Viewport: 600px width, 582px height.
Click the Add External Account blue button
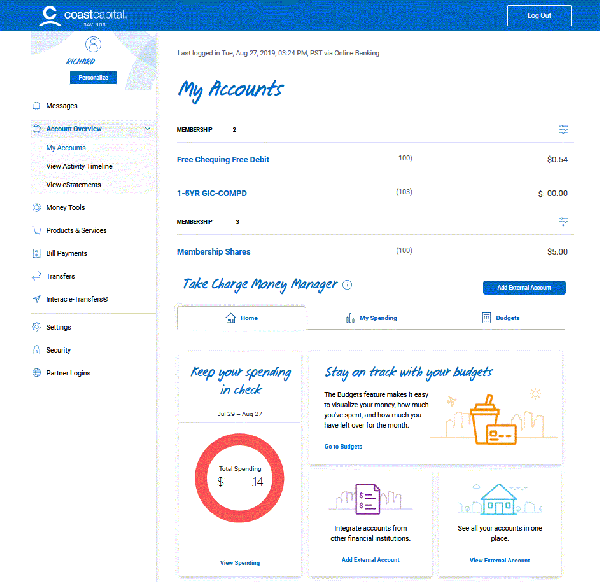coord(523,288)
